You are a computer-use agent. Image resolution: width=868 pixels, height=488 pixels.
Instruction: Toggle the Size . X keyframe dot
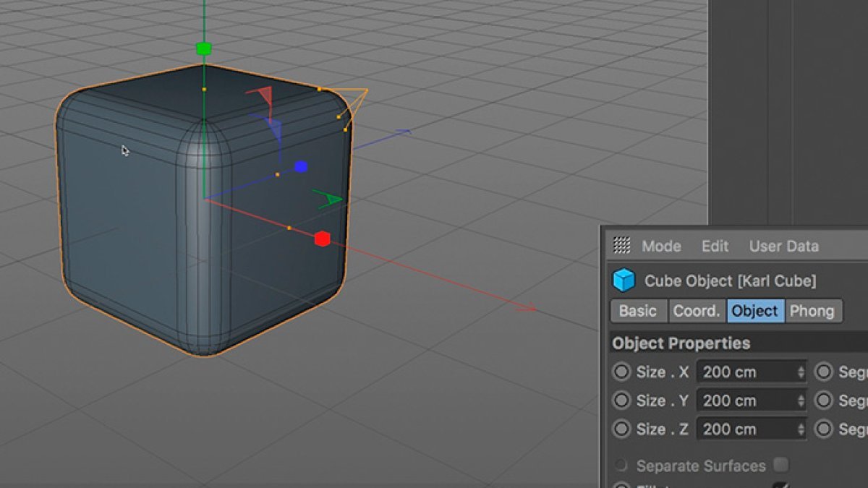click(x=621, y=372)
